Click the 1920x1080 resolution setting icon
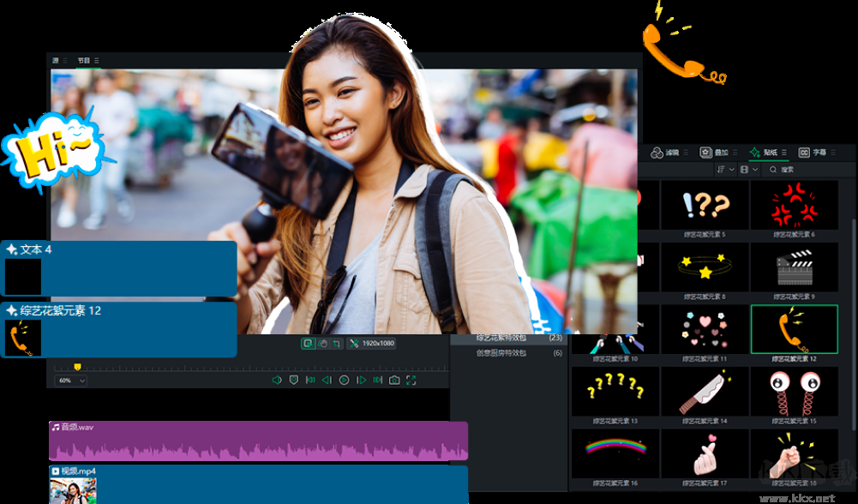 353,342
